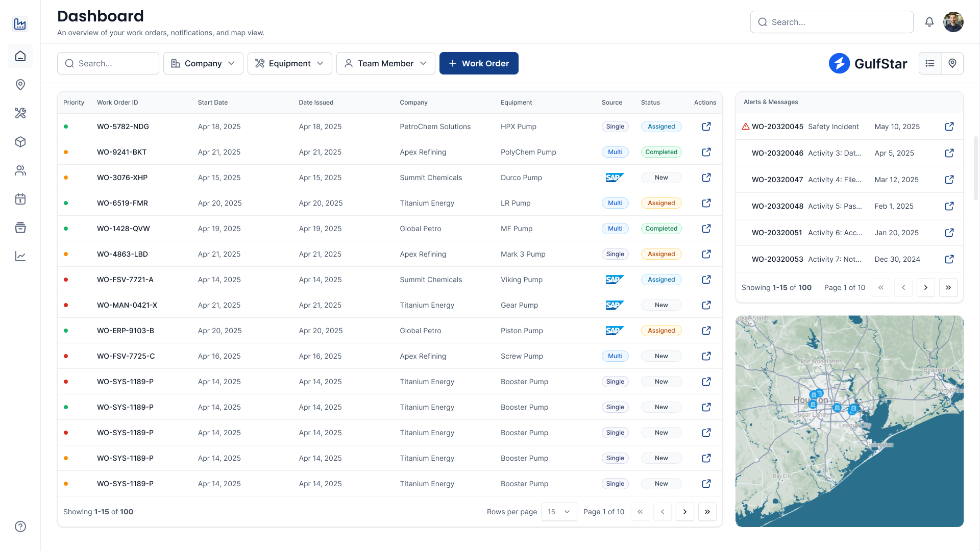Open the Team Member filter menu
Screen dimensions: 980x551
[385, 63]
